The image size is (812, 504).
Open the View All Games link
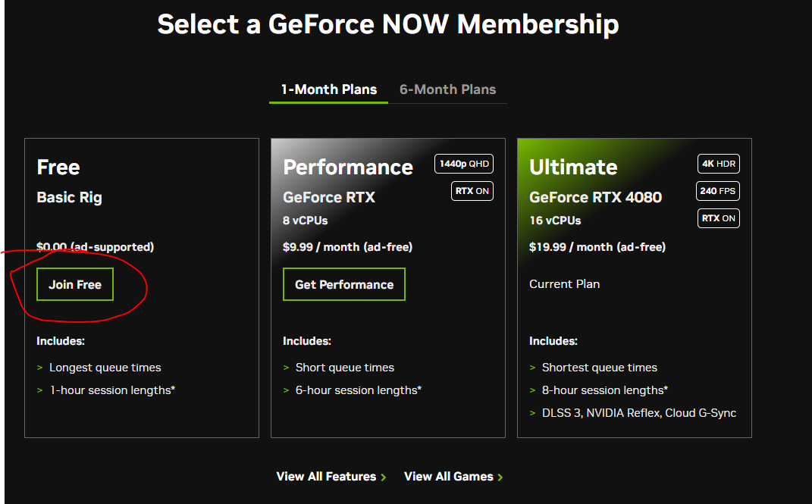pos(448,477)
